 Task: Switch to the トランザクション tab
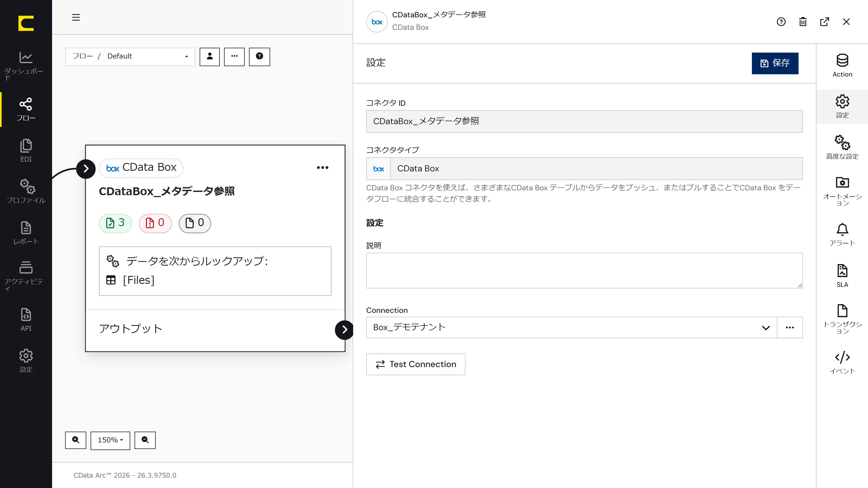843,319
